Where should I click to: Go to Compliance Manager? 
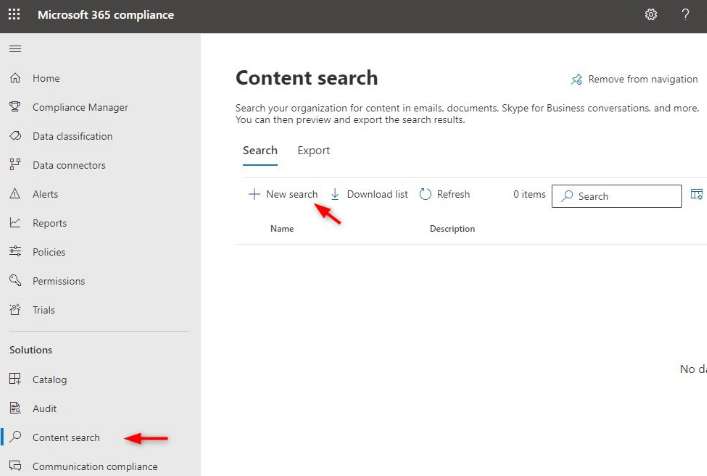point(80,107)
